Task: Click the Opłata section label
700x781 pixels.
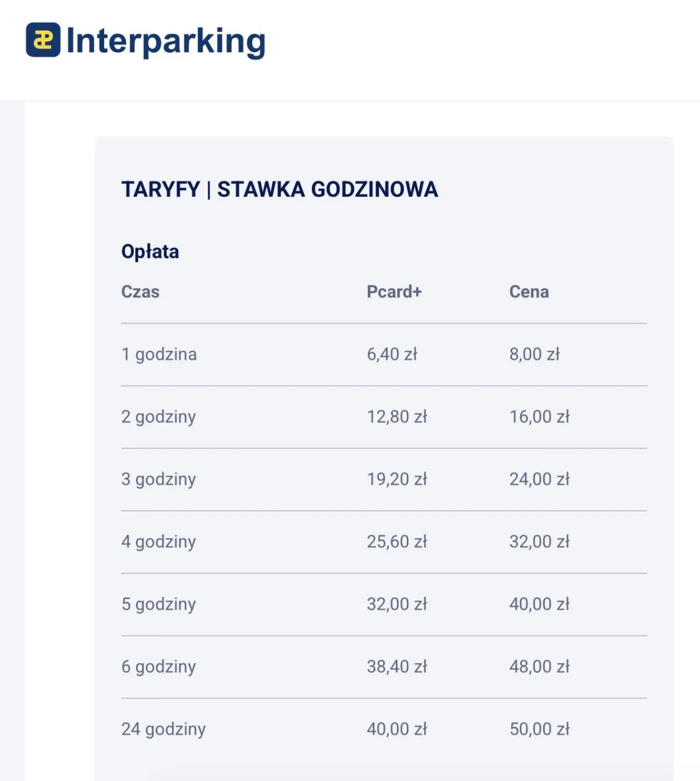Action: click(x=150, y=252)
